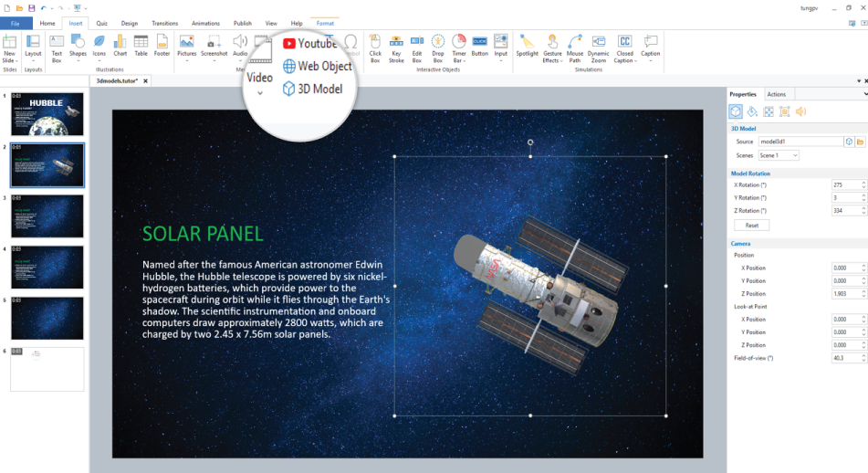Viewport: 868px width, 473px height.
Task: Take a Screenshot via the ribbon
Action: coord(214,47)
